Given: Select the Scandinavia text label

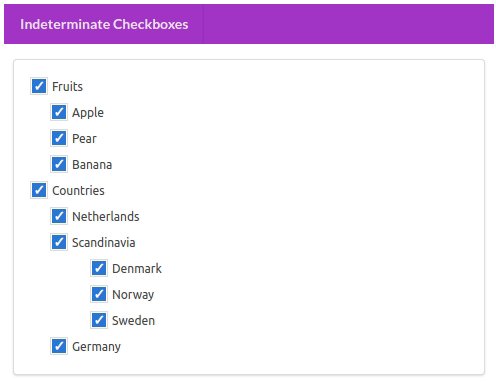Looking at the screenshot, I should click(x=104, y=243).
